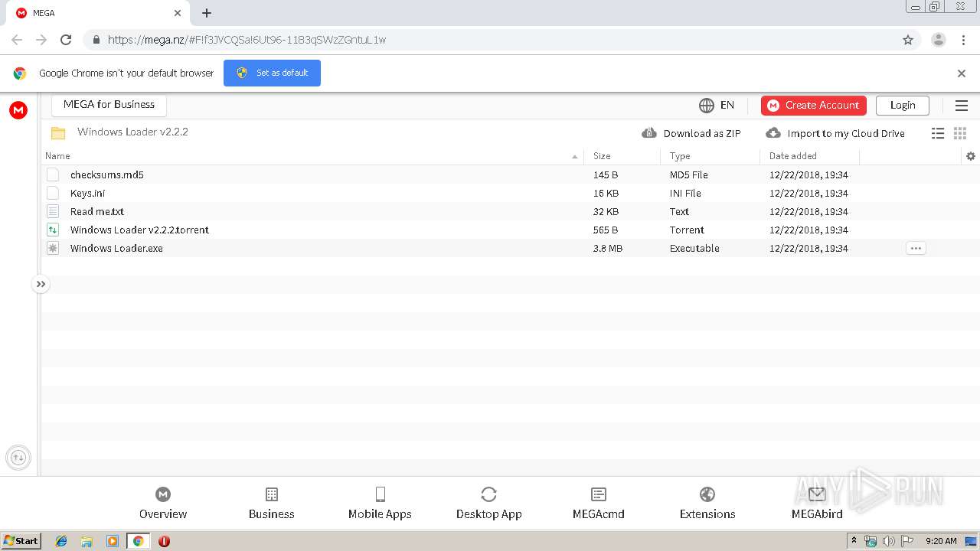980x551 pixels.
Task: Click the volume icon in the system tray
Action: click(889, 541)
